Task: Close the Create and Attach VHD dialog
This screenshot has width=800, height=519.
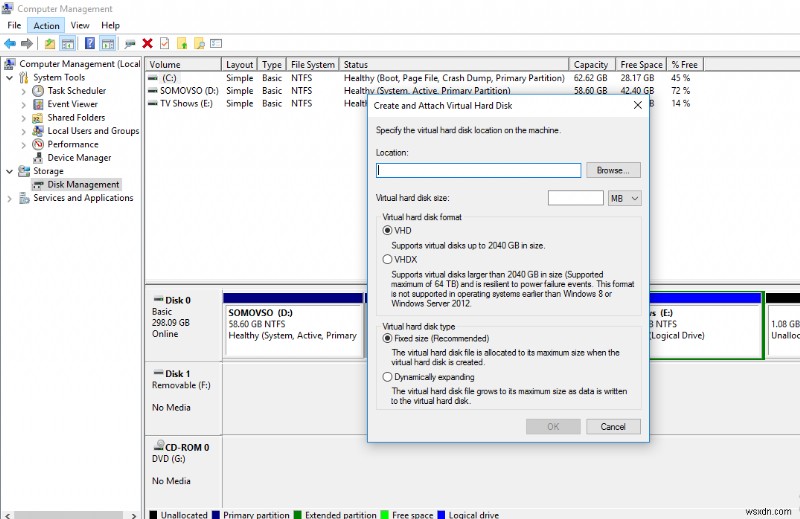Action: (637, 105)
